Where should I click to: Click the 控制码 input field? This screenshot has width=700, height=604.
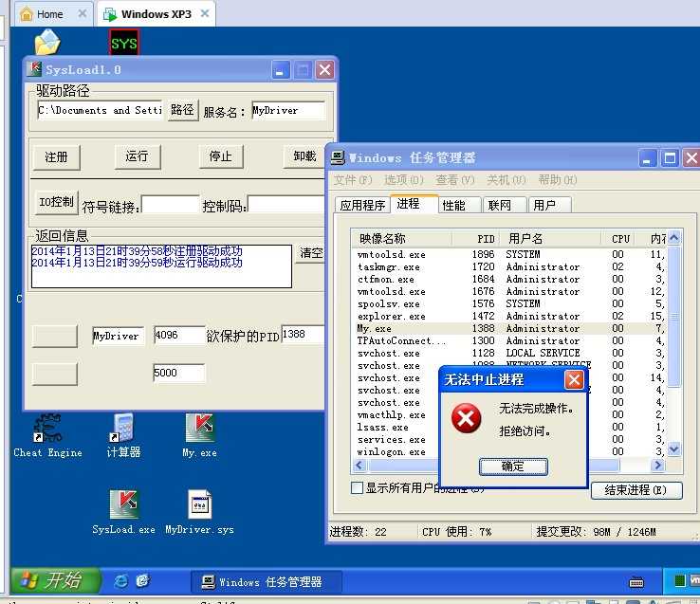(286, 205)
